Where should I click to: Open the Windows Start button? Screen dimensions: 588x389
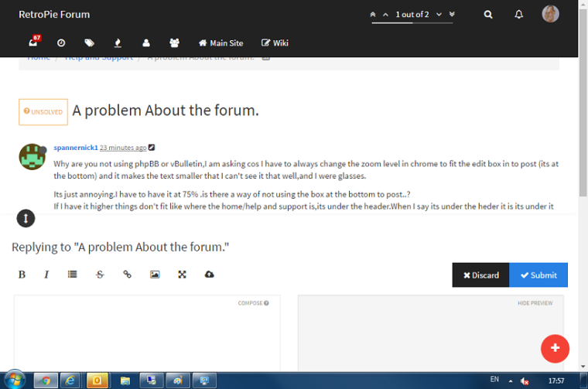point(14,380)
